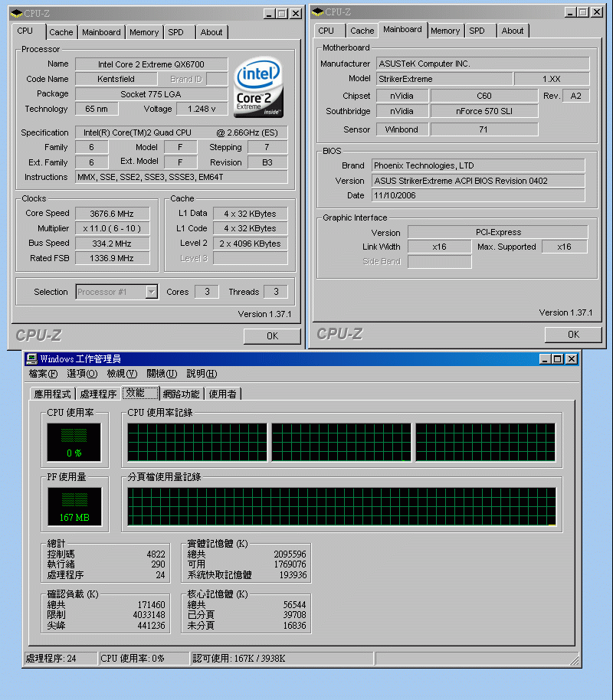Screen dimensions: 613x700
Task: Click Task Manager title bar icon
Action: point(31,359)
